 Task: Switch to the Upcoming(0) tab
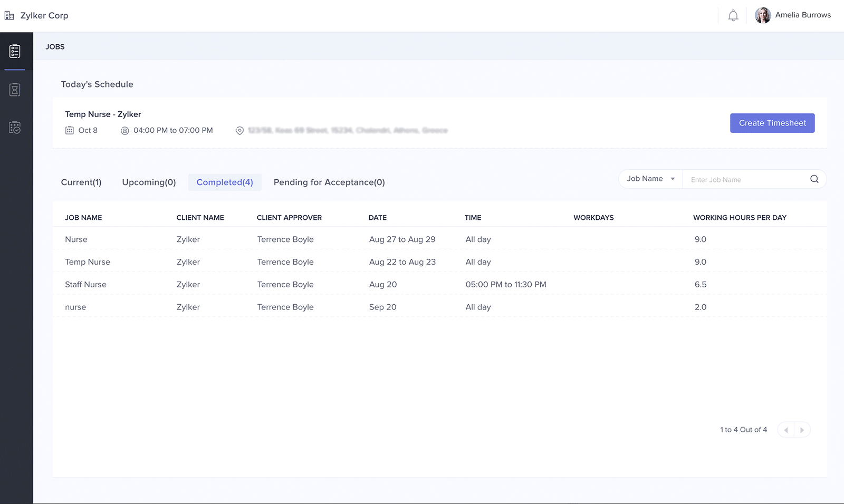tap(149, 182)
